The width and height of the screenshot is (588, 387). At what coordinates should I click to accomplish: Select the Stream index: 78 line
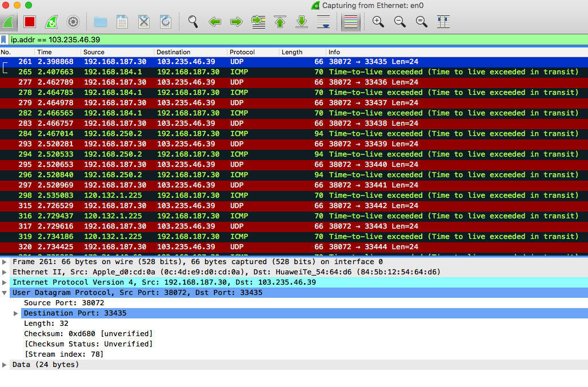[64, 354]
